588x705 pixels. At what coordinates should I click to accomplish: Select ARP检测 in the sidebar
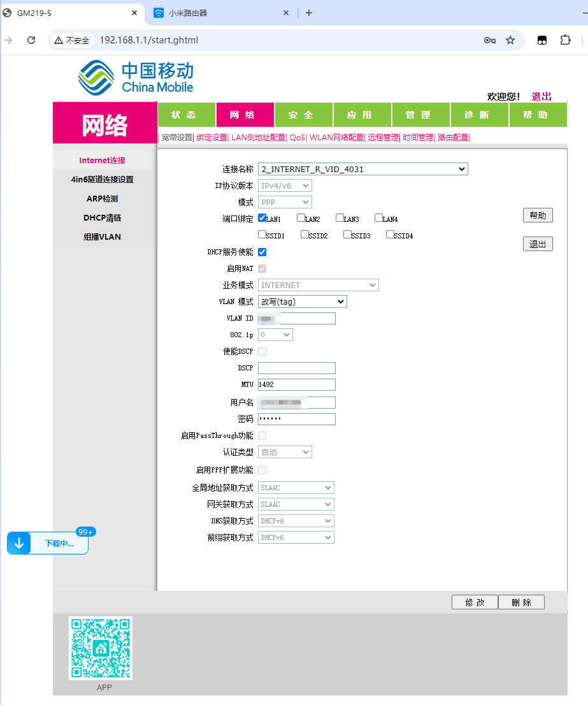103,198
